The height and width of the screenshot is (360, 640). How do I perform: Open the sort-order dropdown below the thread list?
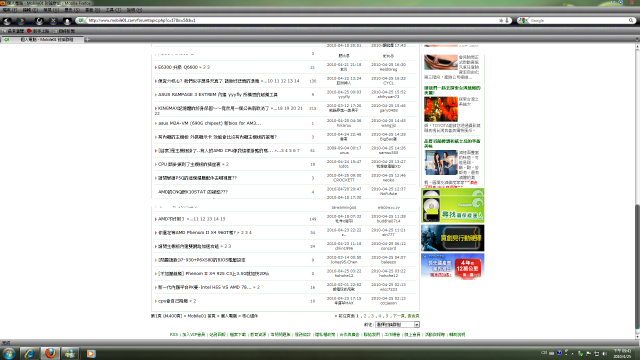[397, 325]
